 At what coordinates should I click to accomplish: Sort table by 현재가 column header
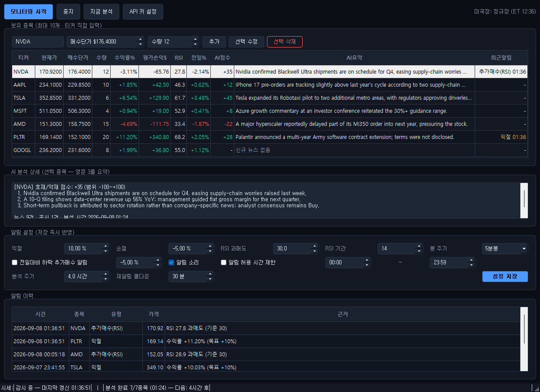[x=49, y=57]
